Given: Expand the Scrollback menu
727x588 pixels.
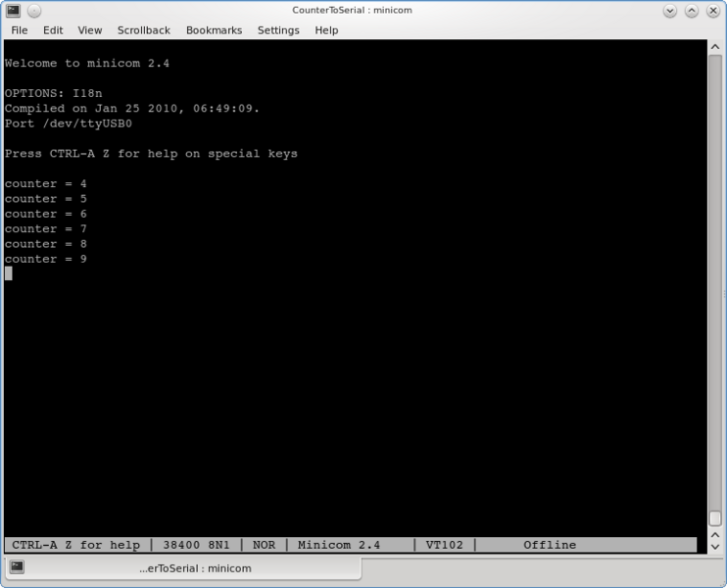Looking at the screenshot, I should click(x=144, y=30).
